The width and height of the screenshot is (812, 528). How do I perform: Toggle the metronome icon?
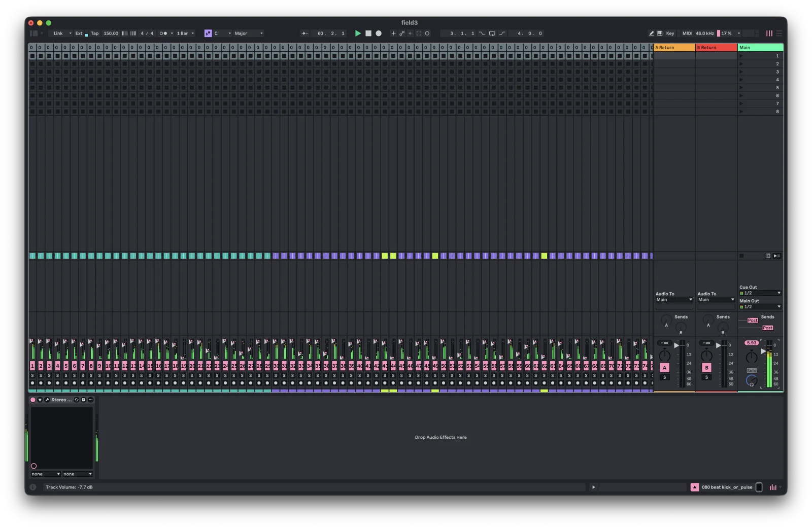(x=163, y=33)
